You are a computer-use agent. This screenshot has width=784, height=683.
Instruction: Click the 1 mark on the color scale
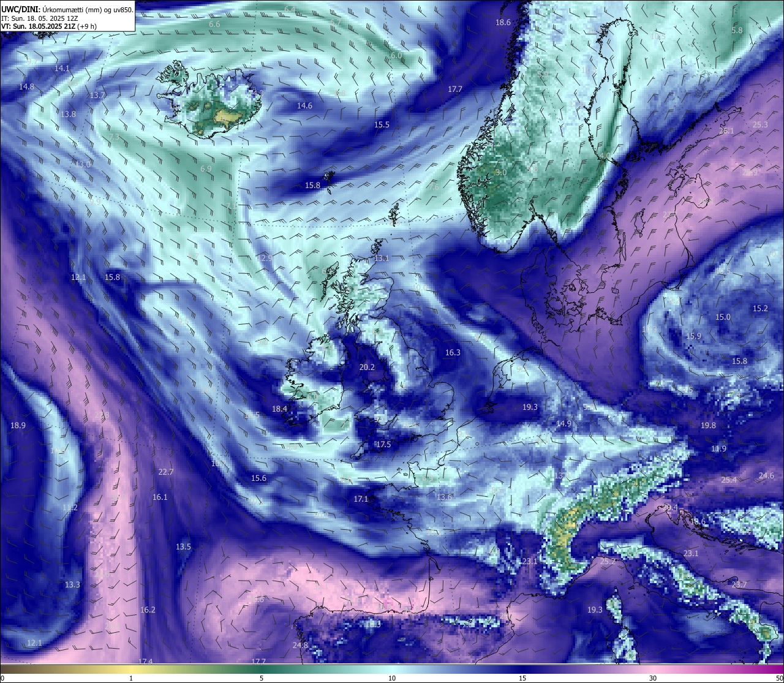coord(131,678)
